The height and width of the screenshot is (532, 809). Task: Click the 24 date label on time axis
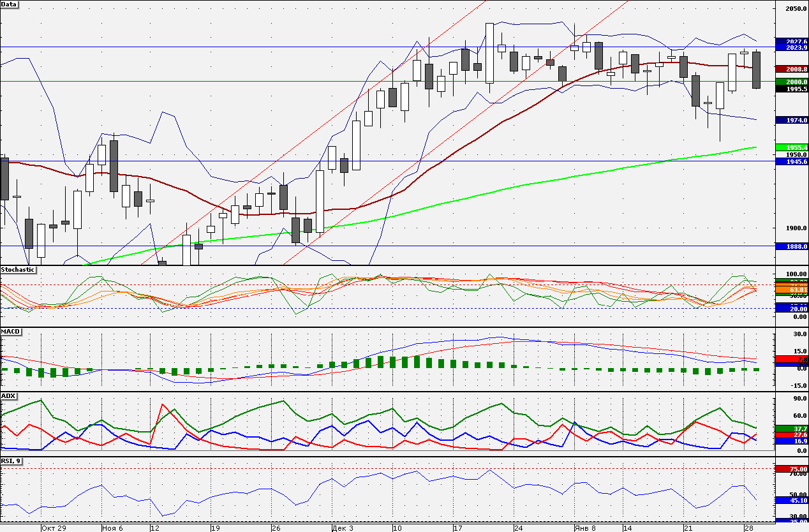pos(518,528)
